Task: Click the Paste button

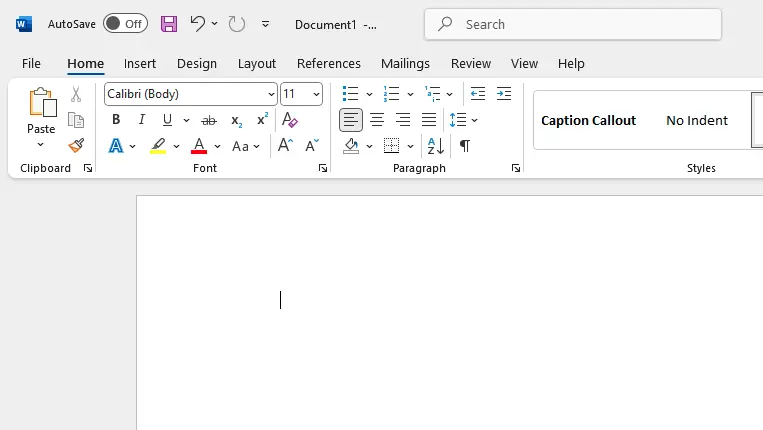Action: click(x=41, y=109)
